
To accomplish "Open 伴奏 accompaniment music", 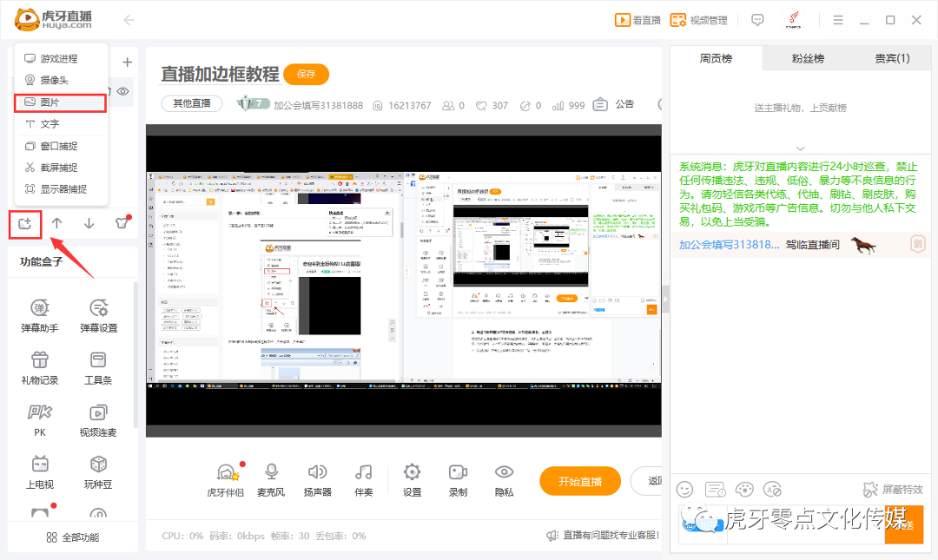I will [363, 480].
